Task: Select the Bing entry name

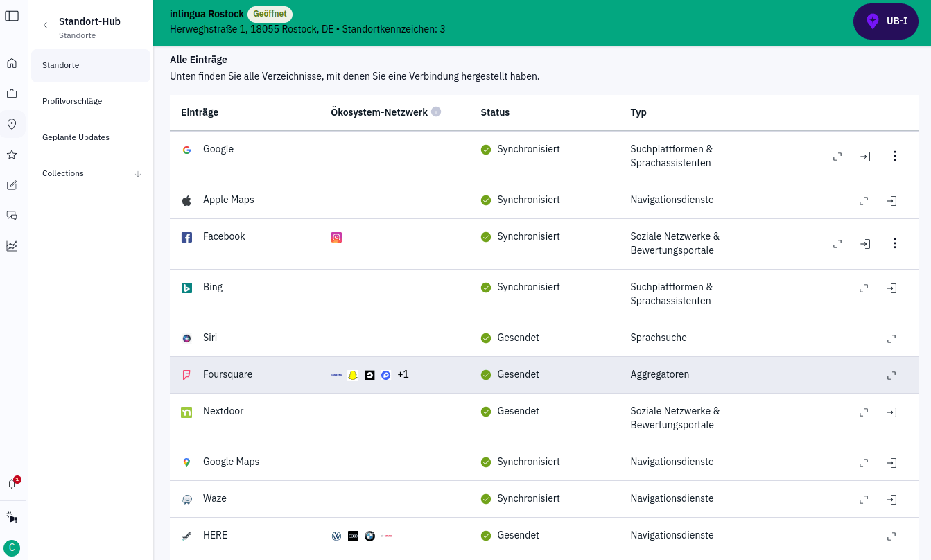Action: click(x=213, y=287)
